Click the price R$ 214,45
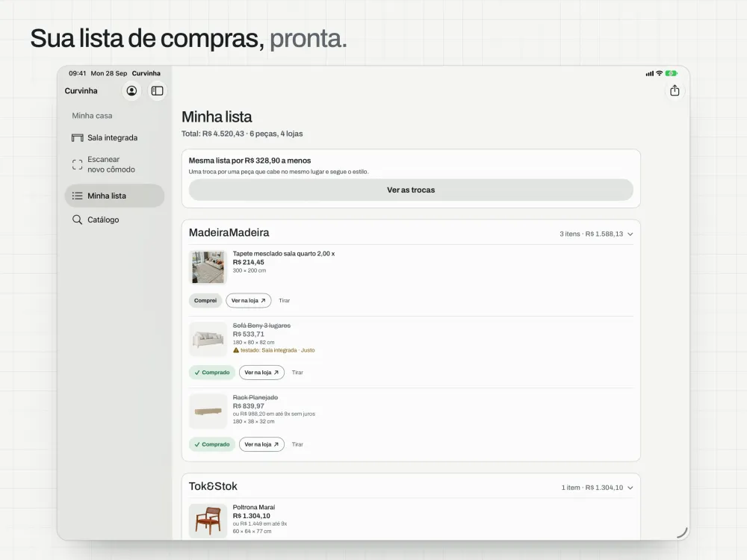Screen dimensions: 747x560 248,262
